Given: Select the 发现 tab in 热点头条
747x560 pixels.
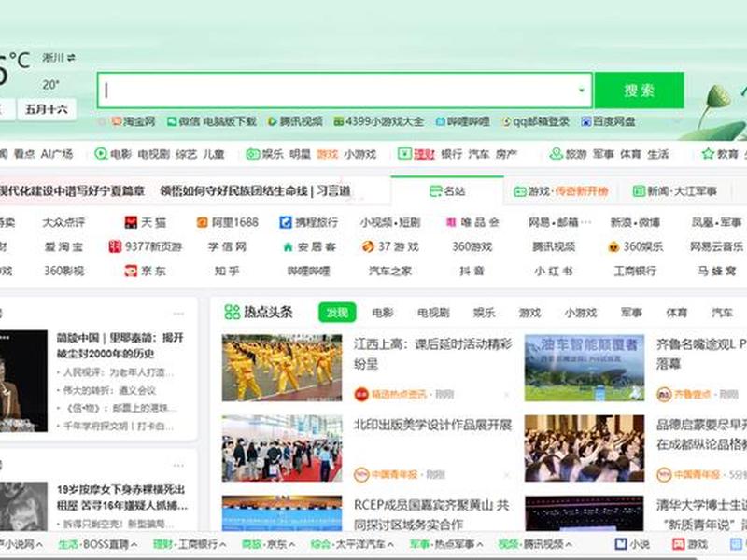Looking at the screenshot, I should 337,313.
